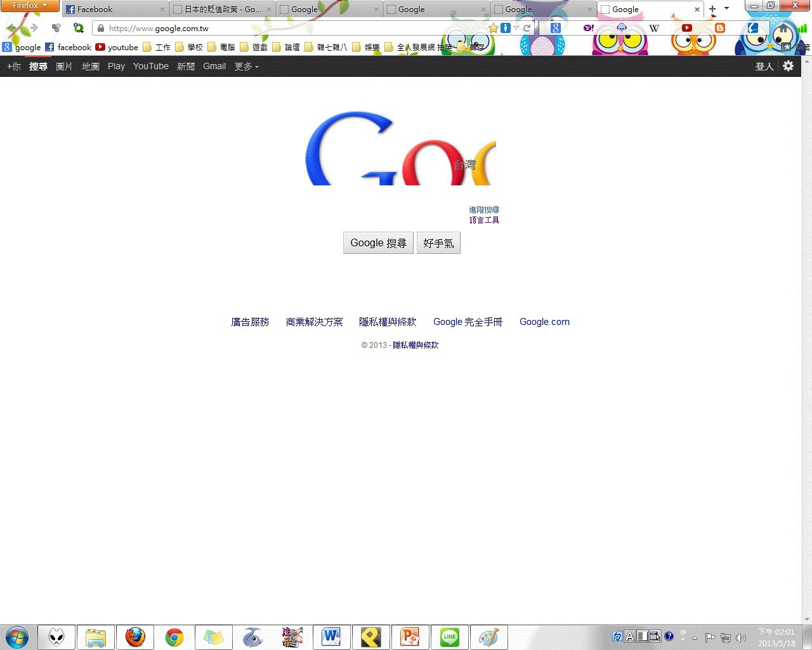Open YouTube in the Google navigation bar
Image resolution: width=812 pixels, height=650 pixels.
[x=151, y=66]
